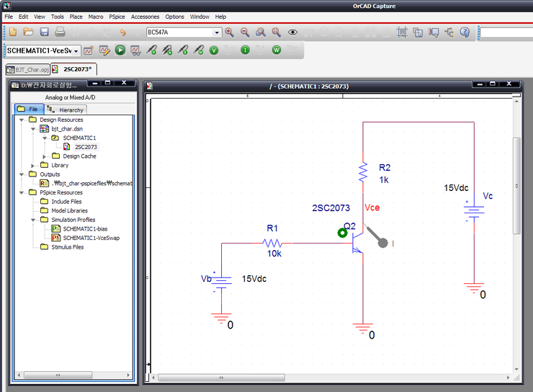Click the Zoom Out magnifier icon
Screen dimensions: 533x392
coord(245,32)
